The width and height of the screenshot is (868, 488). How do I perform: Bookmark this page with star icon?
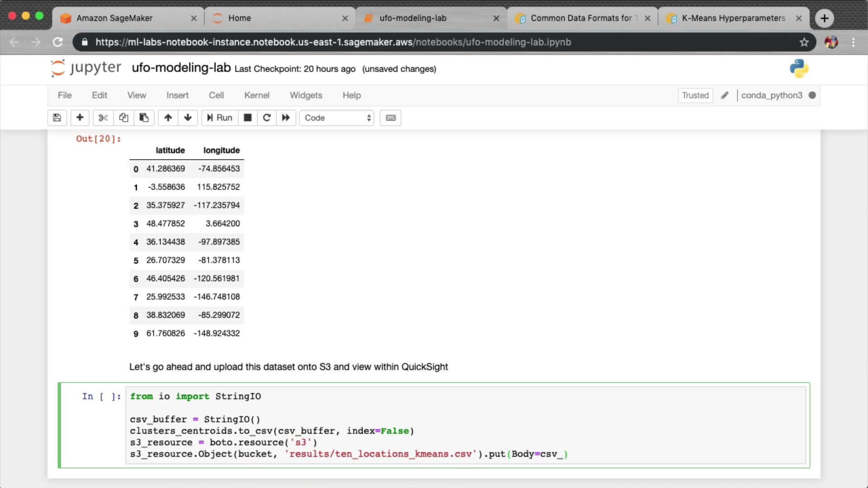[804, 42]
